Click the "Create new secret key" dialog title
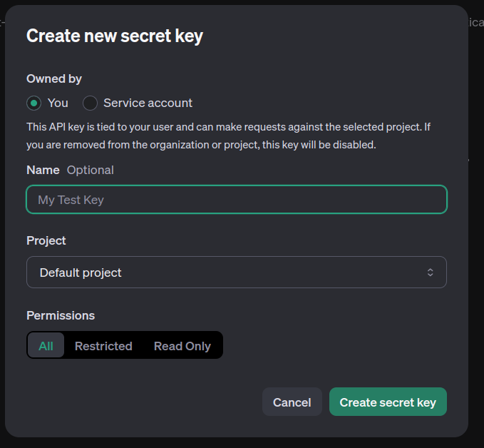 tap(115, 36)
